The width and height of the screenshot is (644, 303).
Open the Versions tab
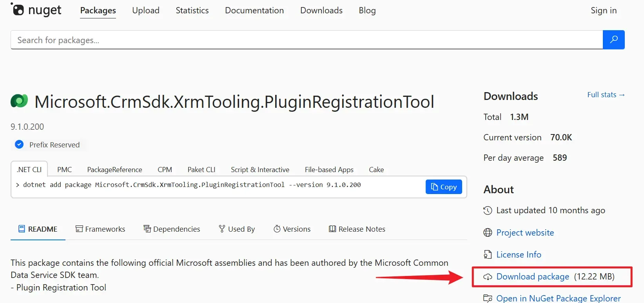(292, 229)
